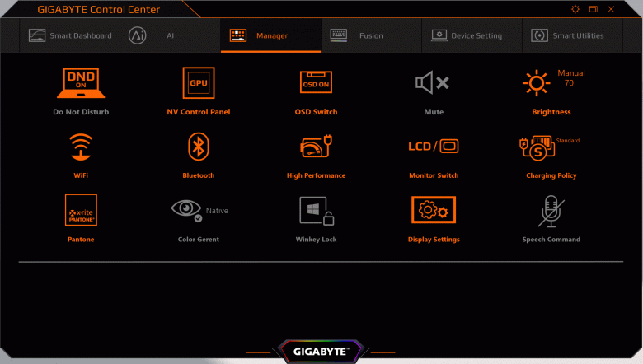Open the Charging Policy battery icon
The image size is (643, 364).
pos(537,147)
